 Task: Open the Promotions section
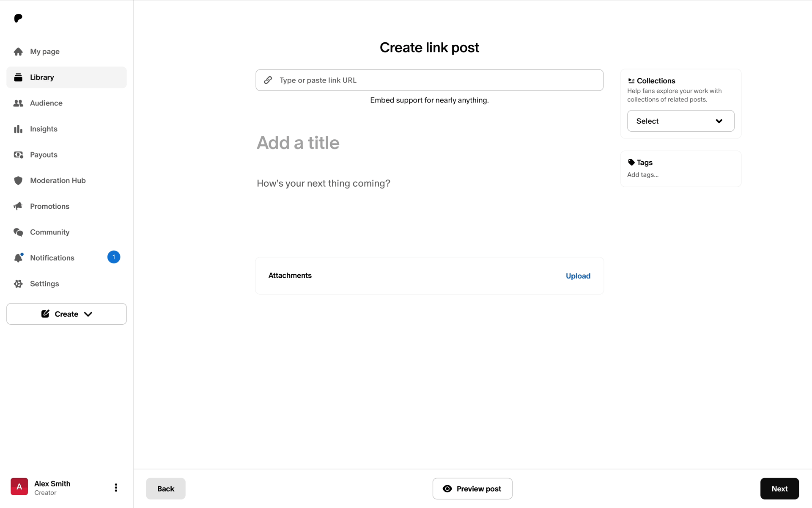click(66, 207)
